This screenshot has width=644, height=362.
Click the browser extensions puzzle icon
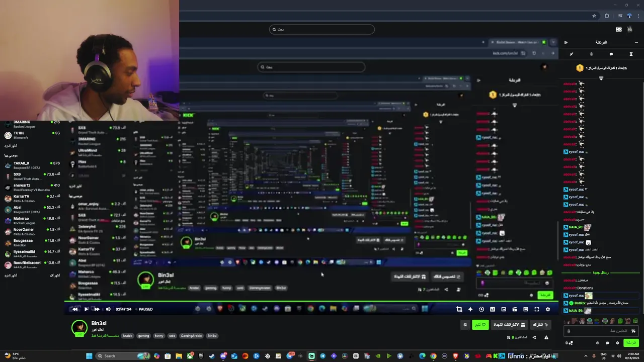click(x=607, y=16)
